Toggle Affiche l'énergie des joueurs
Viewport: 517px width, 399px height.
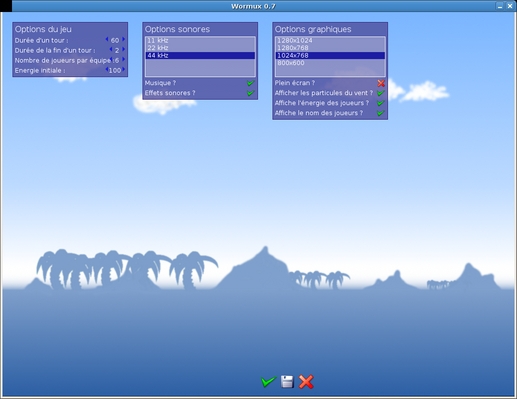point(381,103)
